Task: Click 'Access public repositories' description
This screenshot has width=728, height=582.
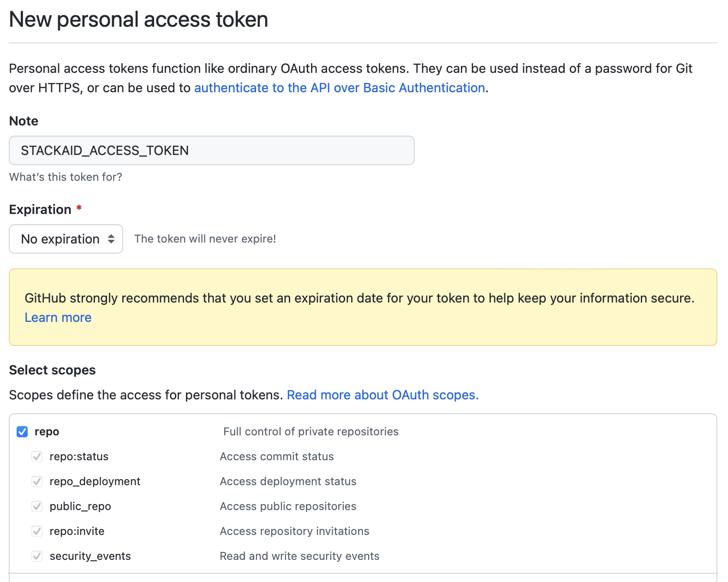Action: 288,506
